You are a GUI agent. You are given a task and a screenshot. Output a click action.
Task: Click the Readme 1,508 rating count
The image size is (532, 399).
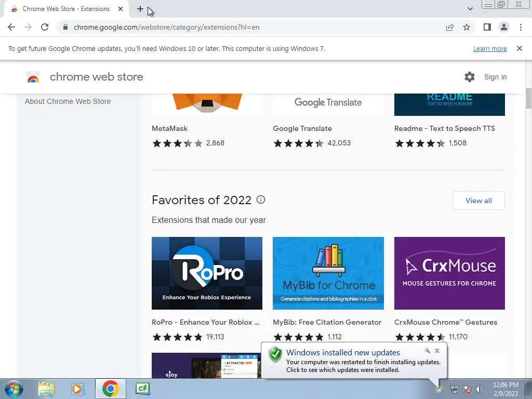tap(458, 143)
